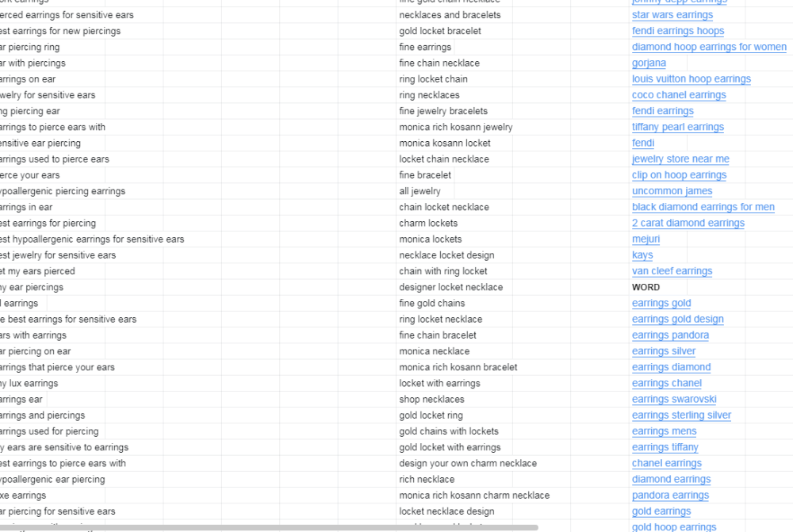Screen dimensions: 793x532
Task: Click the "monica kosann locket" cell
Action: [x=445, y=144]
